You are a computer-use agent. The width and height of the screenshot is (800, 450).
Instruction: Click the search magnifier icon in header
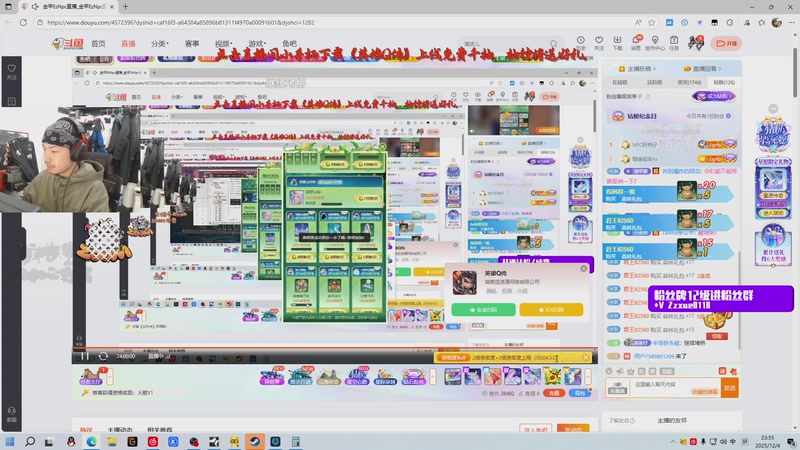tap(554, 44)
